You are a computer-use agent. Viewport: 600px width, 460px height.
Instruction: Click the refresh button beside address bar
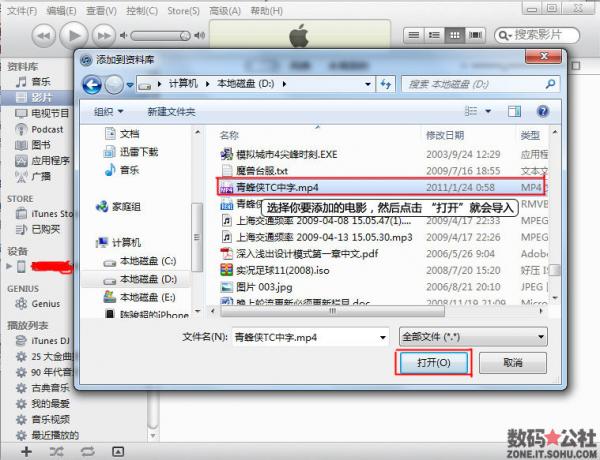pyautogui.click(x=386, y=84)
